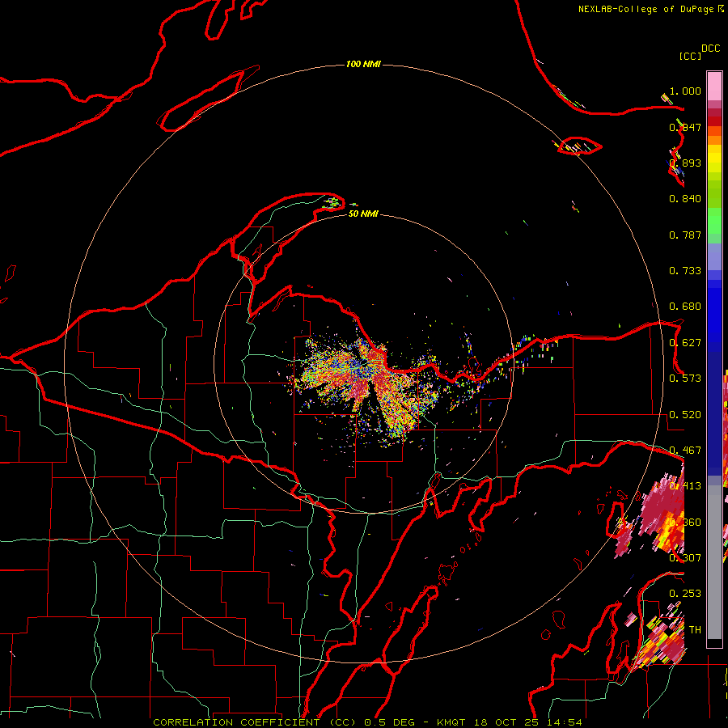Click the 0.787 legend value

point(685,235)
